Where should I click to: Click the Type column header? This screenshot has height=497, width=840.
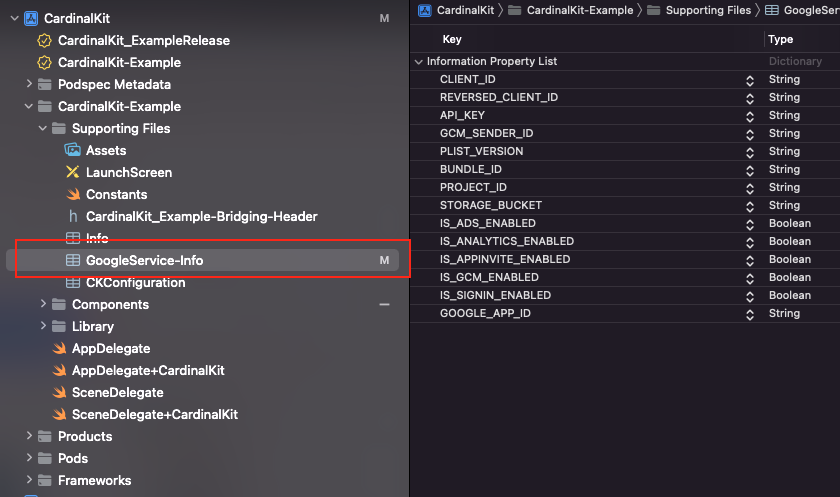tap(780, 39)
